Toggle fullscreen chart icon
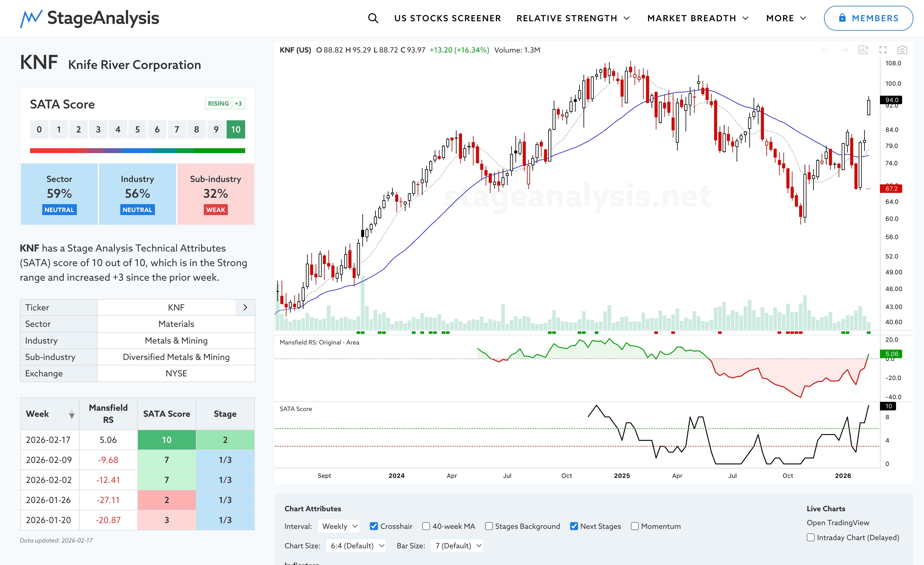924x565 pixels. point(883,50)
